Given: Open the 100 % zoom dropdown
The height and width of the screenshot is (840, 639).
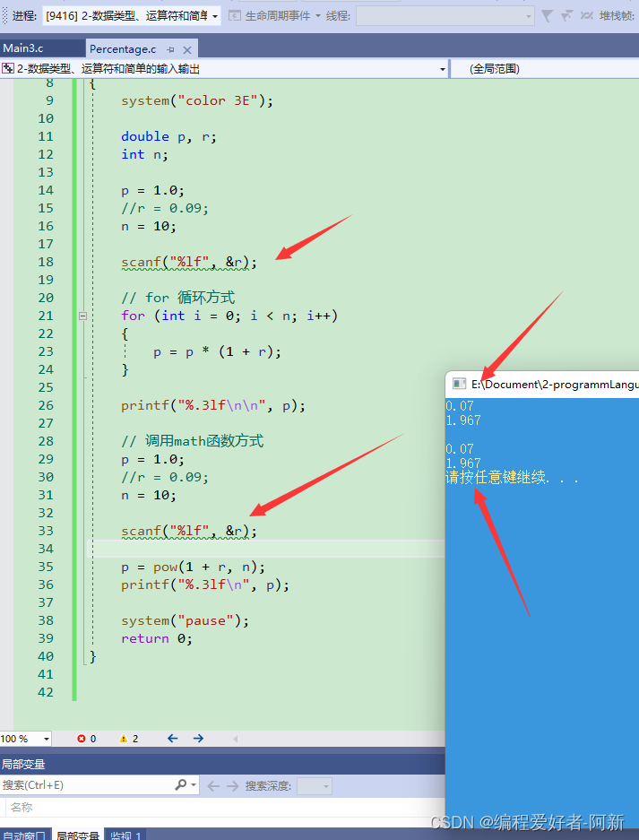Looking at the screenshot, I should [46, 739].
